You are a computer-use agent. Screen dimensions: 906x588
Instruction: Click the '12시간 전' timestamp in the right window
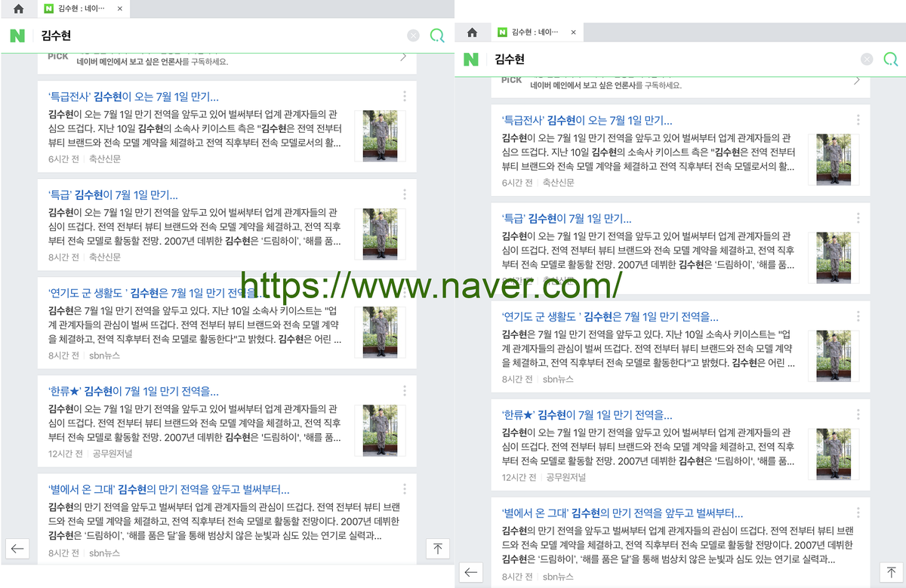518,477
